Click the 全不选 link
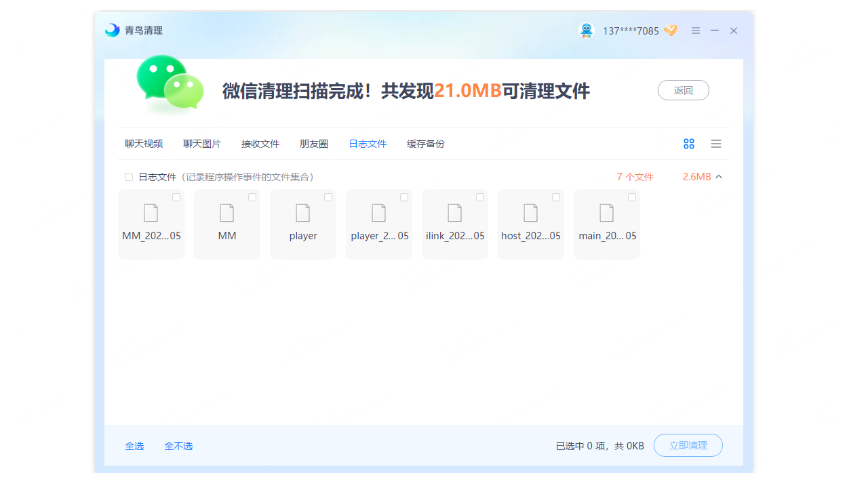This screenshot has width=868, height=488. click(x=178, y=446)
